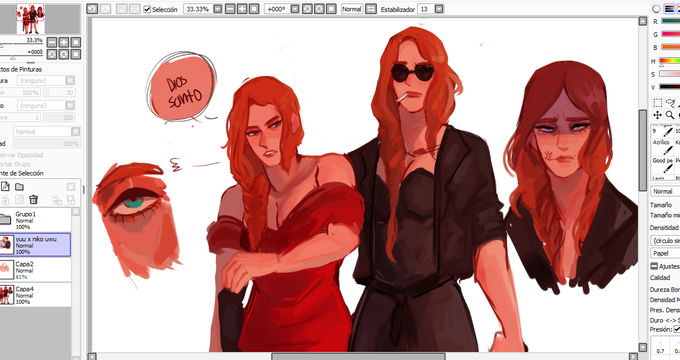Click the Value (V) slider bar
The image size is (680, 360).
[670, 87]
